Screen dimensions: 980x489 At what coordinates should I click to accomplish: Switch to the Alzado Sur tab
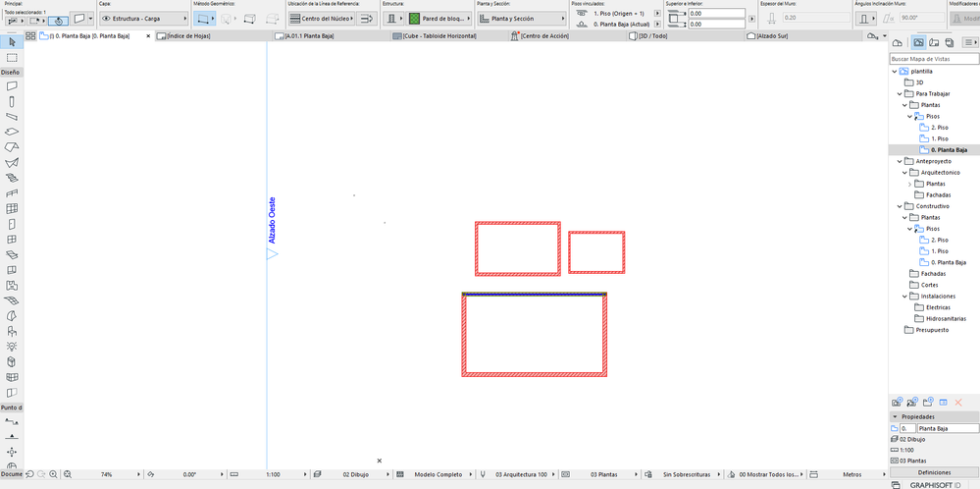771,36
